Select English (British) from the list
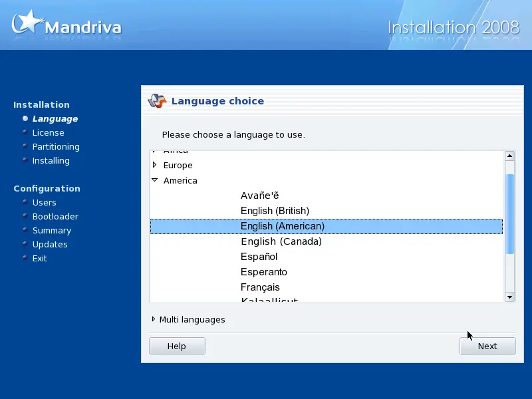This screenshot has width=532, height=399. [x=275, y=211]
